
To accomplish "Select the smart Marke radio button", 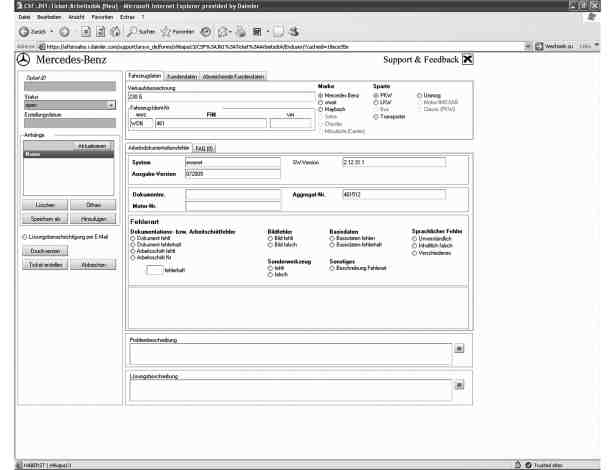I will tap(320, 102).
